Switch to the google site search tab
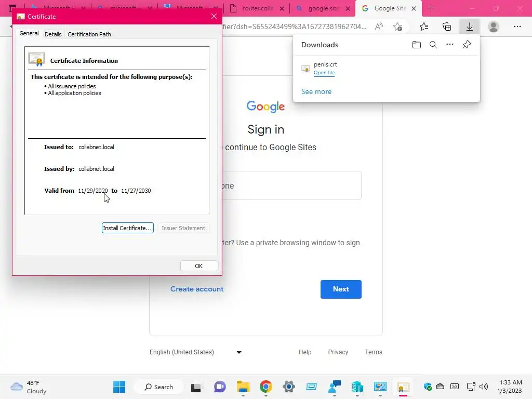This screenshot has height=399, width=532. (x=323, y=8)
